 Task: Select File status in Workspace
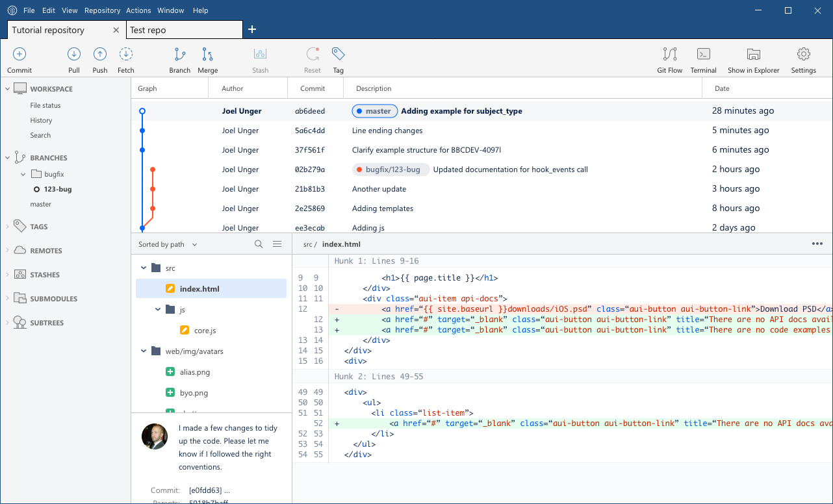tap(45, 105)
